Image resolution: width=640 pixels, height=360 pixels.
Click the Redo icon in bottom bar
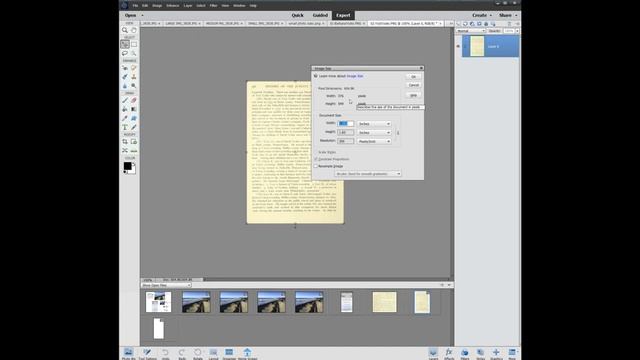(x=182, y=353)
